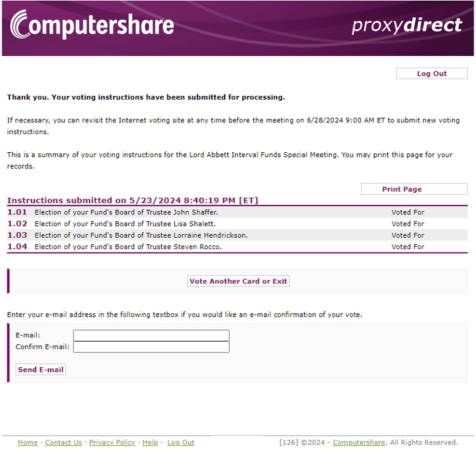This screenshot has width=476, height=449.
Task: Click the proxydirect logo in the banner
Action: (x=407, y=25)
